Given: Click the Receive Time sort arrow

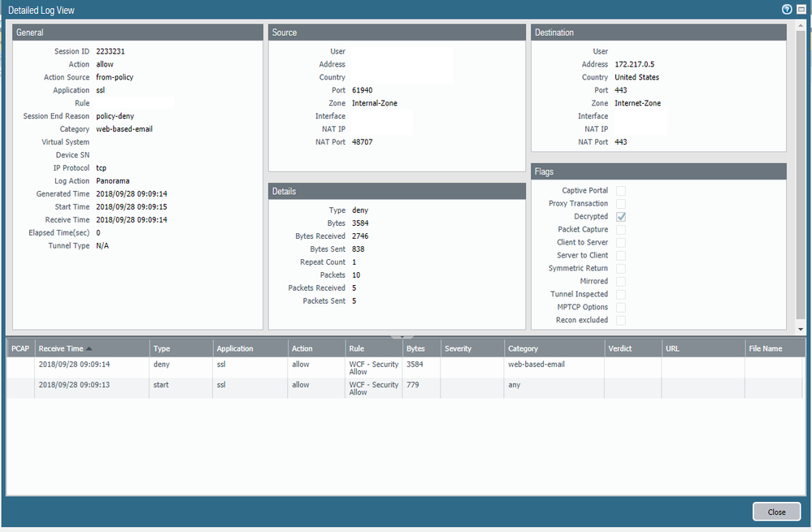Looking at the screenshot, I should point(89,348).
